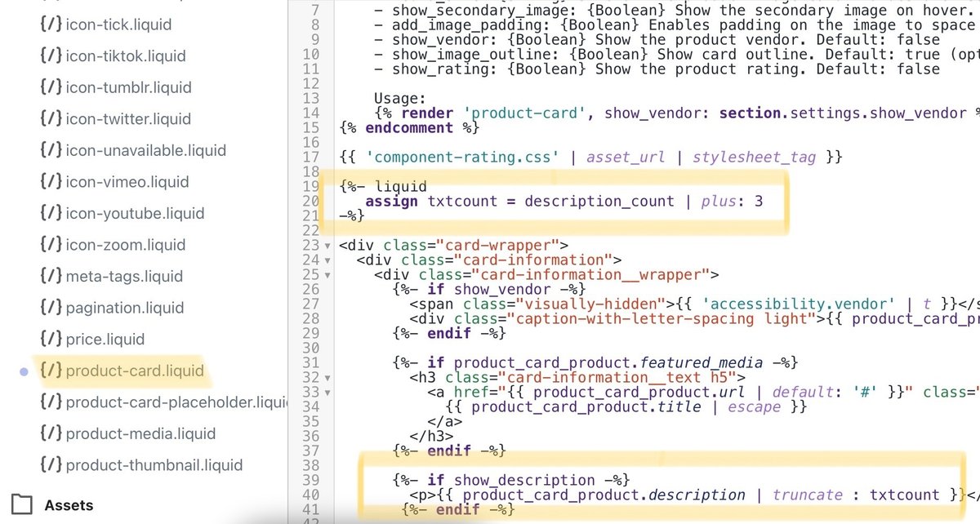
Task: Click liquid file icon beside icon-twitter.liquid
Action: pyautogui.click(x=50, y=119)
